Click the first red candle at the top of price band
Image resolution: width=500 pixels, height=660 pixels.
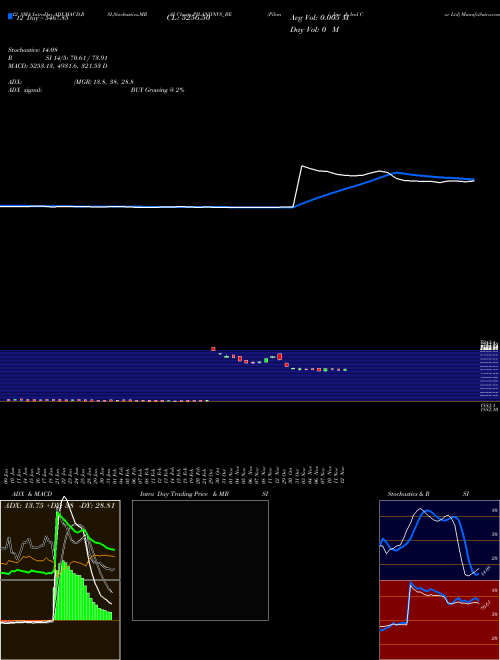pyautogui.click(x=213, y=349)
